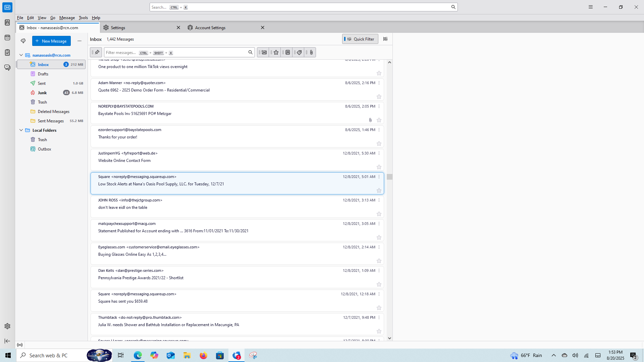Collapse the nanasoasis@rcn.com account tree
Screen dimensions: 644x362
pos(21,55)
